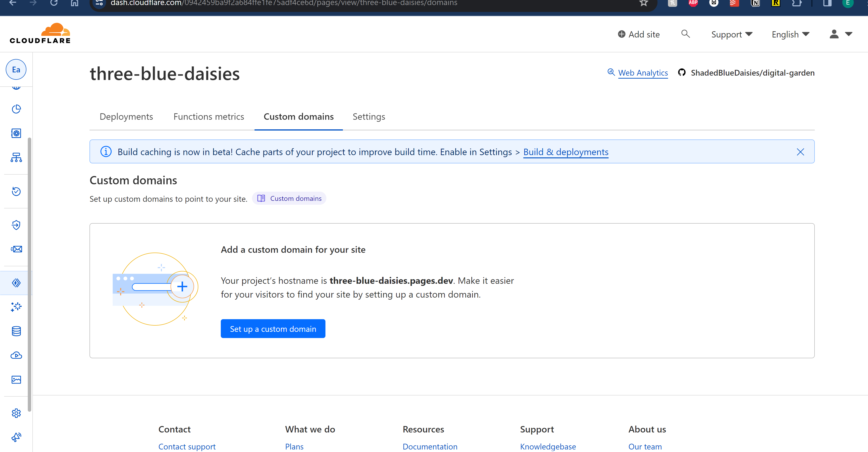Open the Build & deployments link
Viewport: 868px width, 452px height.
tap(566, 152)
